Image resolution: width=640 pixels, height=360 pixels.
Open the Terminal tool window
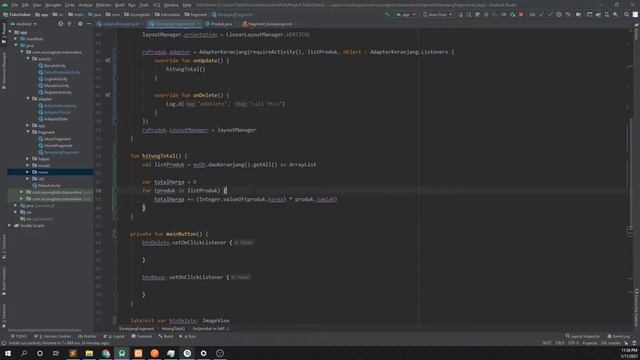tap(142, 336)
